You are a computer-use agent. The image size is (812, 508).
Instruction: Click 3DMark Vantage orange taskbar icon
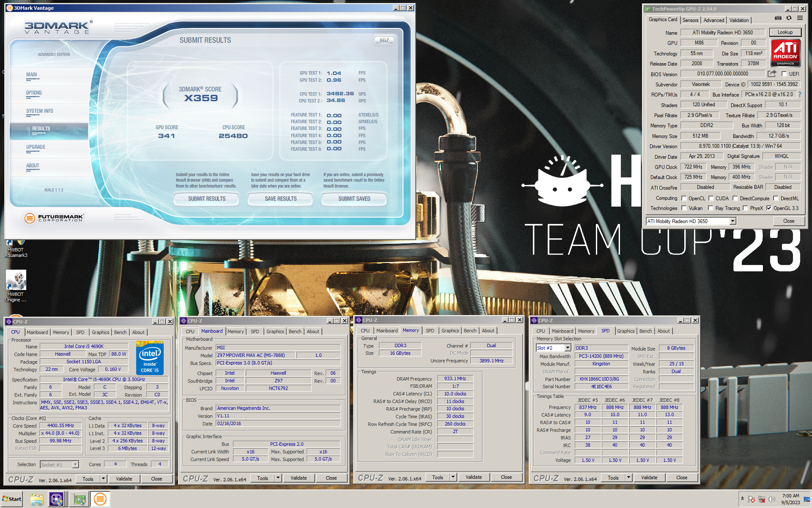point(100,500)
